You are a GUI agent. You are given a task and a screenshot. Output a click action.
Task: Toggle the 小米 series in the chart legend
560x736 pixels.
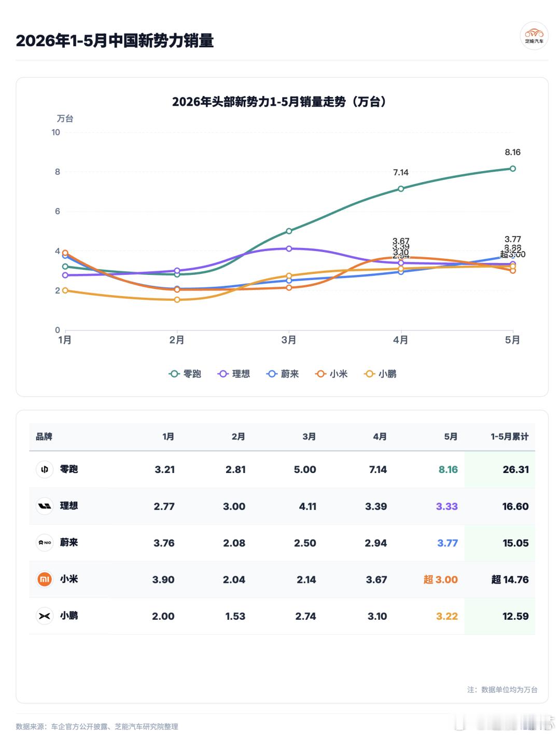331,374
